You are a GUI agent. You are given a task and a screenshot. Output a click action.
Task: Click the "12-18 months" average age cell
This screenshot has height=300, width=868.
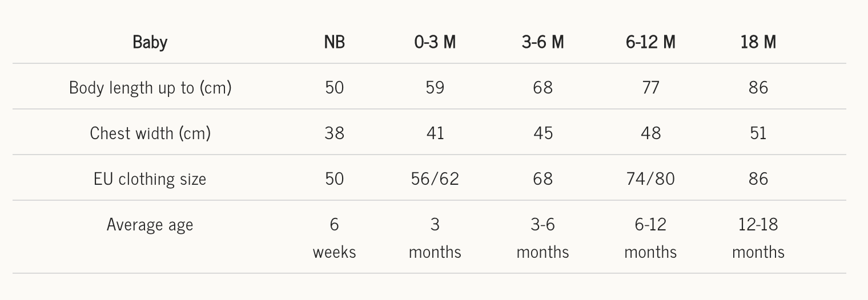[758, 238]
